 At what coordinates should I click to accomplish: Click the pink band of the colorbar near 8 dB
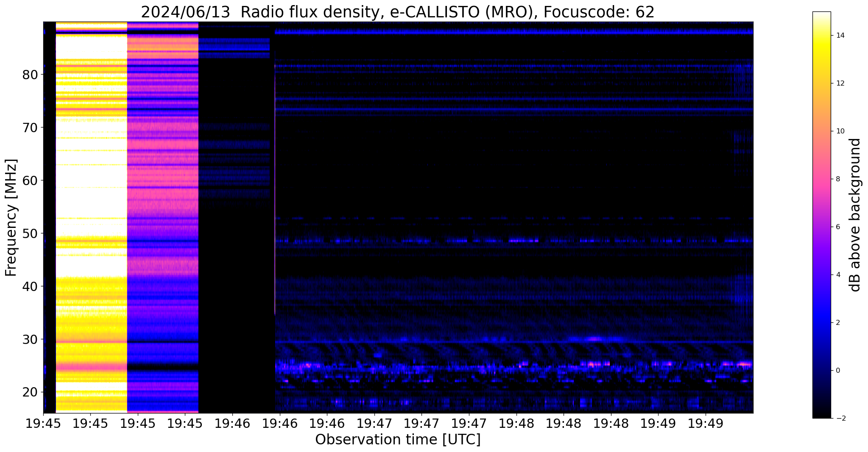821,179
